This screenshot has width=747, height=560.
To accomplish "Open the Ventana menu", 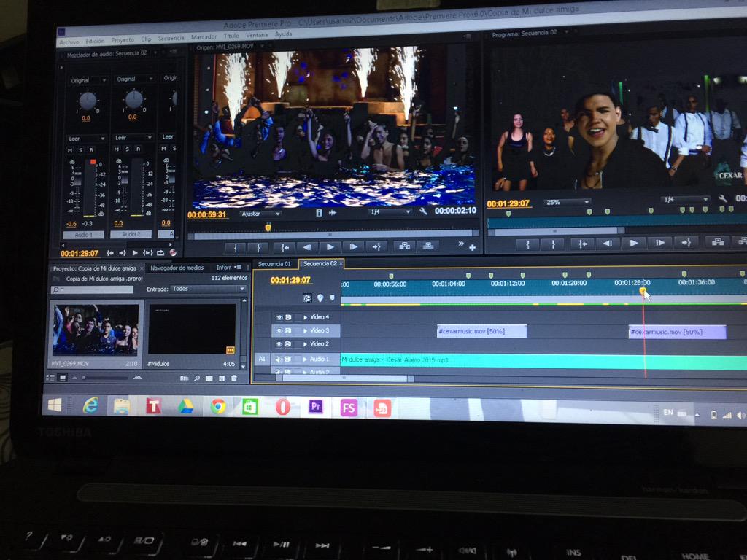I will pyautogui.click(x=257, y=35).
